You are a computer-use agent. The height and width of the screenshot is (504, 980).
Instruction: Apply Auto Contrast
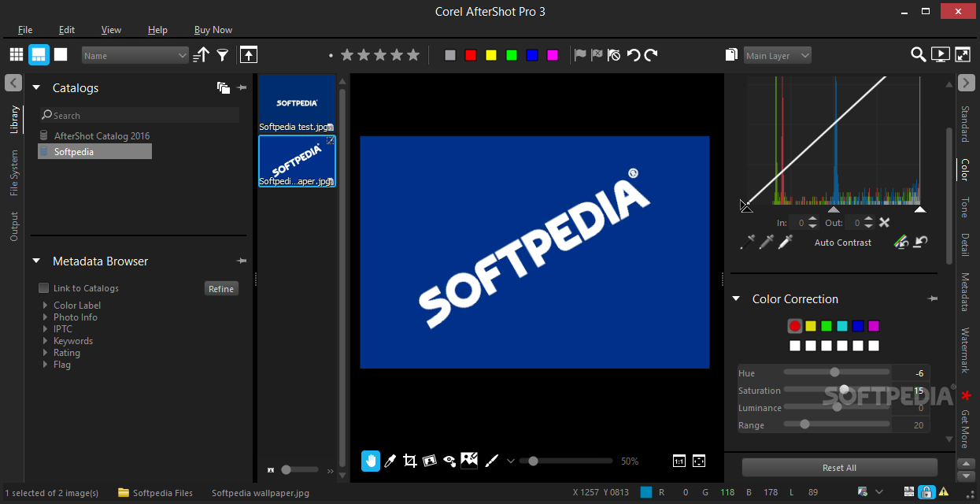click(843, 243)
